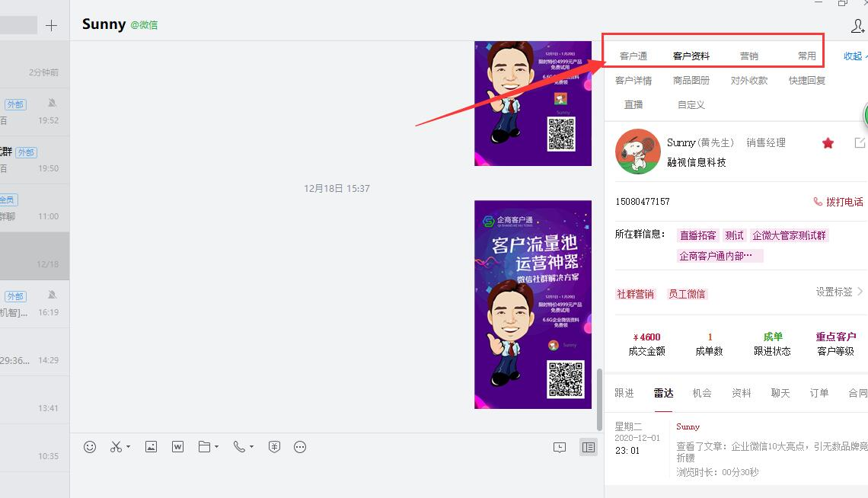Switch to 跟进 tab
The width and height of the screenshot is (868, 498).
[x=624, y=393]
